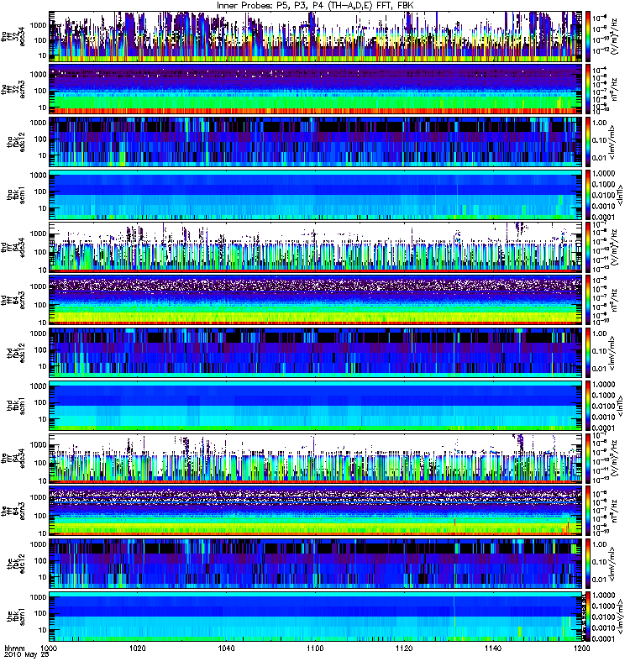Click the 'thd fbk edc12' y-axis label
The width and height of the screenshot is (630, 672).
click(x=15, y=353)
